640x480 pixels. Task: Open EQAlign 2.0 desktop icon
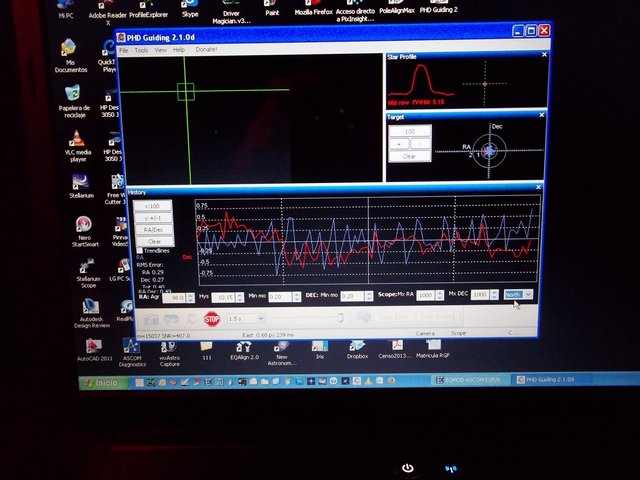point(244,351)
